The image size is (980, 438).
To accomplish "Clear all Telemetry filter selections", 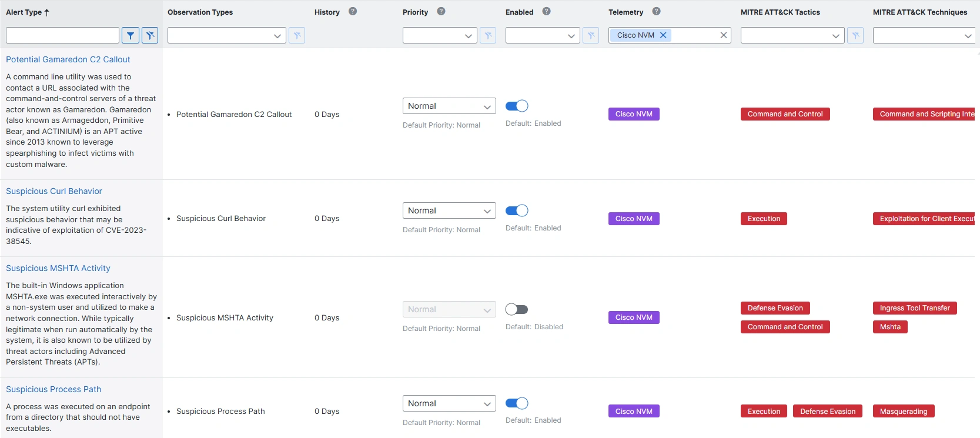I will [724, 35].
